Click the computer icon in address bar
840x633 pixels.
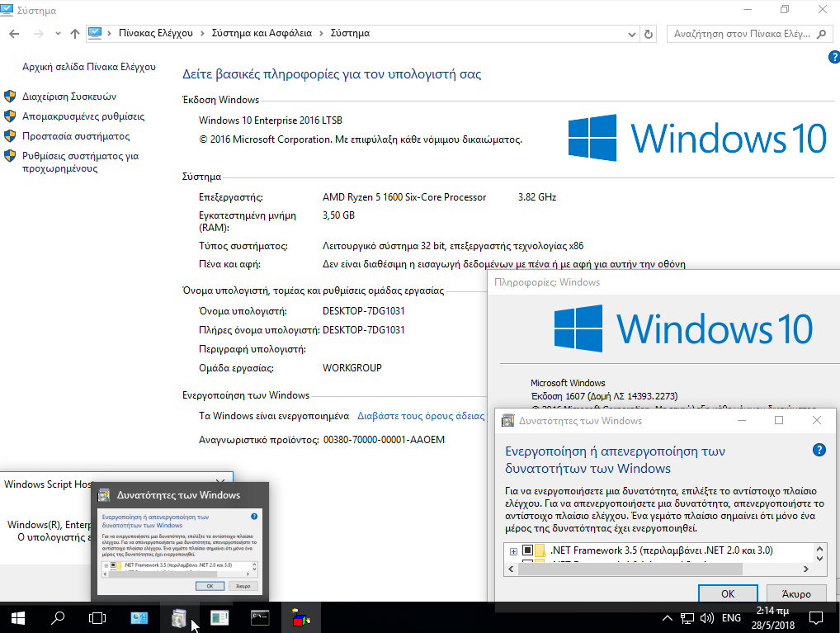point(95,33)
